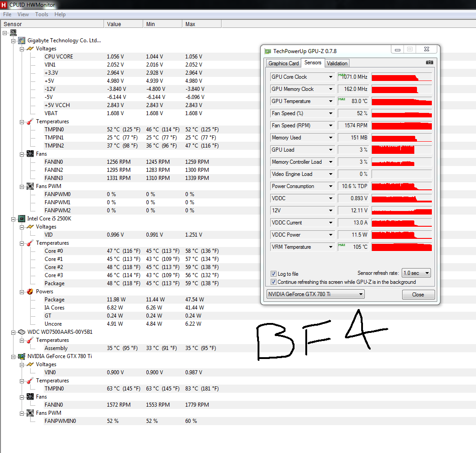Open the Memory Used sensor dropdown

point(331,138)
